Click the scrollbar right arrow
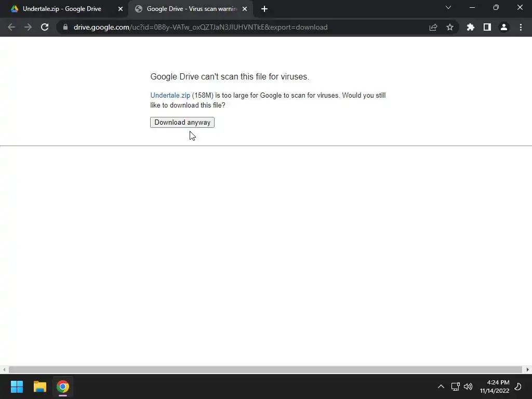The width and height of the screenshot is (532, 399). coord(528,369)
